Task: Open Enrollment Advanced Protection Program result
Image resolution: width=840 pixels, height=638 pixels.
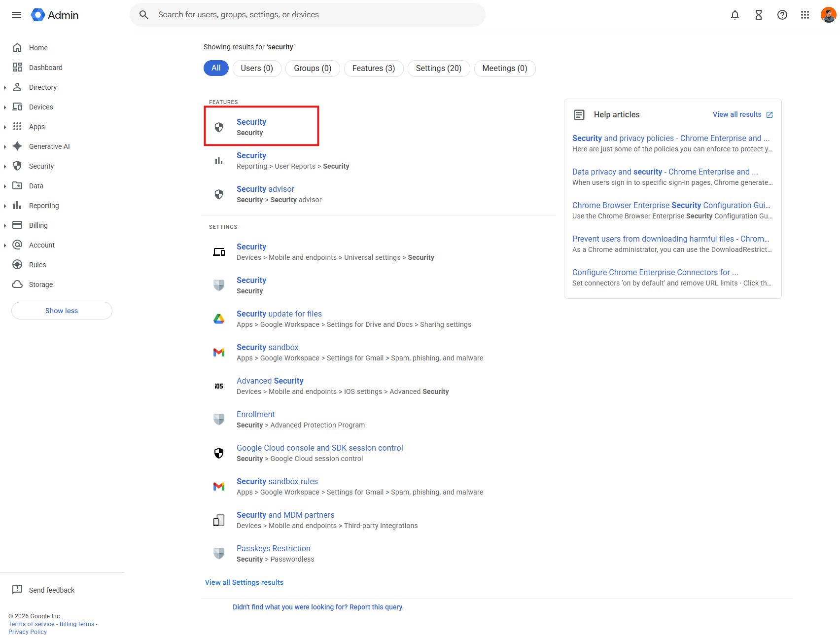Action: click(256, 414)
